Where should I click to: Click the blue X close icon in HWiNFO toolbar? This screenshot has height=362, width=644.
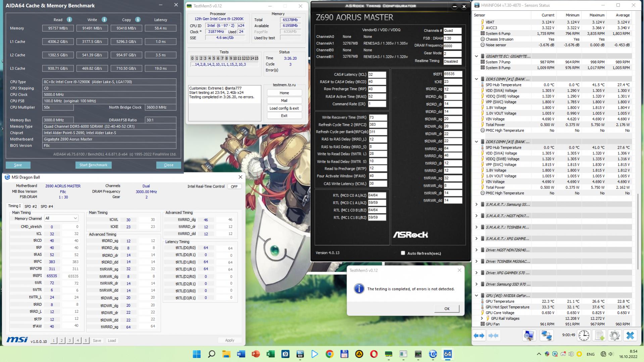pyautogui.click(x=630, y=335)
